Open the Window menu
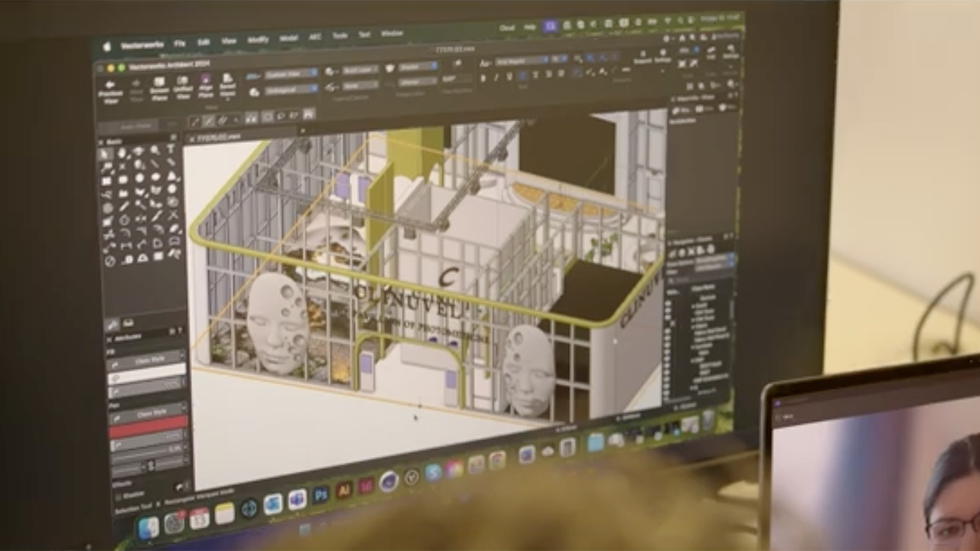 391,34
